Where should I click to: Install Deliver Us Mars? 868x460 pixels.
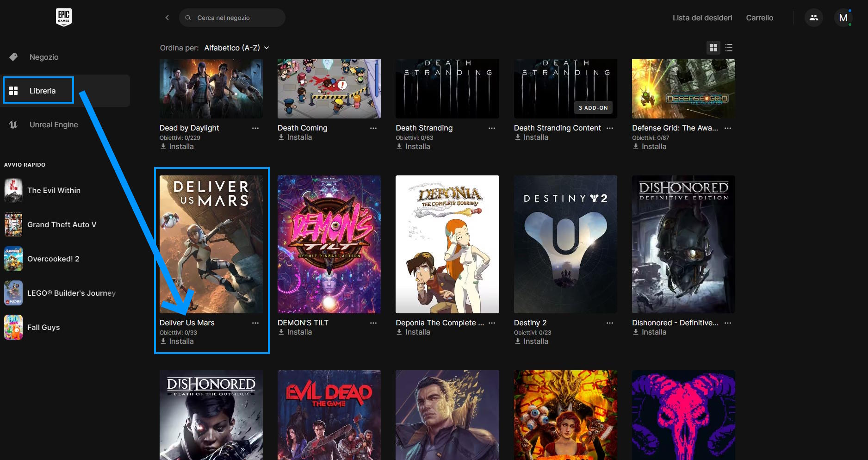(x=177, y=341)
